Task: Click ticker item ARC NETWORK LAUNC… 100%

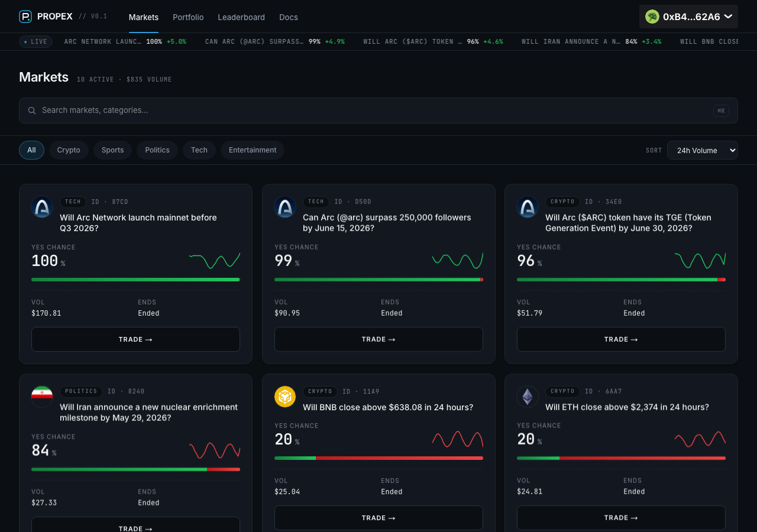Action: (125, 41)
